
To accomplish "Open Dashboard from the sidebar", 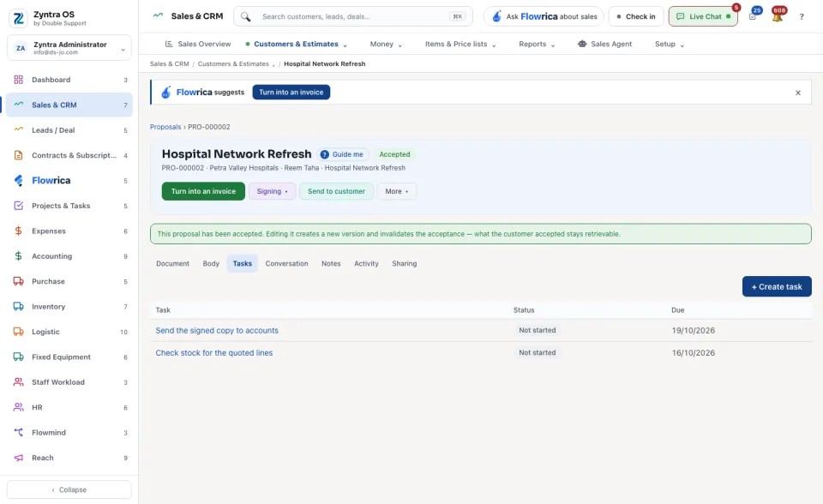I will [69, 80].
